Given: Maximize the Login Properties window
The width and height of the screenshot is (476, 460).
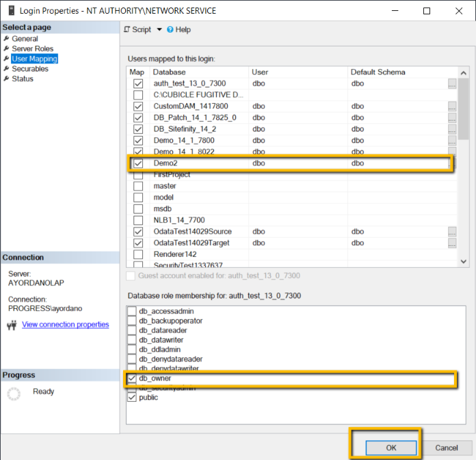Looking at the screenshot, I should (427, 11).
